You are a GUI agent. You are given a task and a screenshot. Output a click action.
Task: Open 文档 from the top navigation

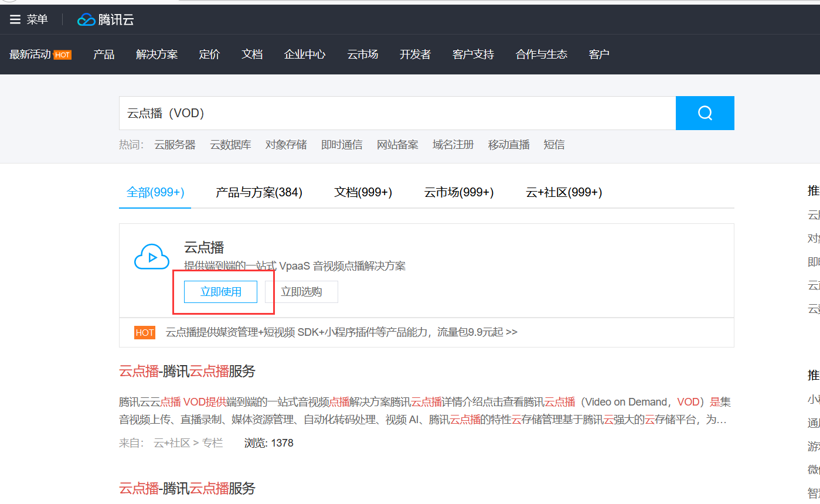[252, 55]
